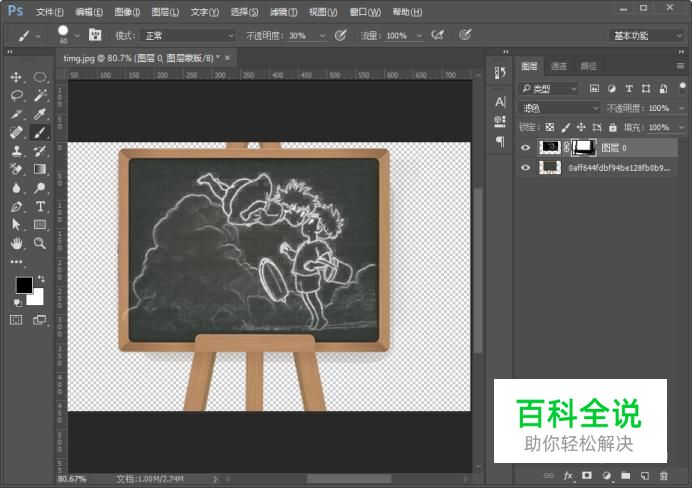
Task: Open the 基本功能 workspace dropdown
Action: [647, 35]
